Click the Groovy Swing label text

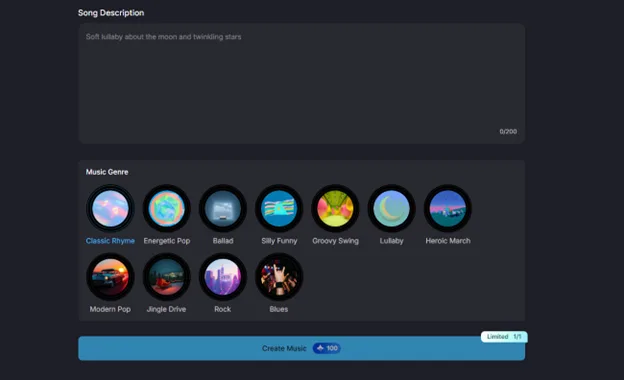pyautogui.click(x=335, y=241)
